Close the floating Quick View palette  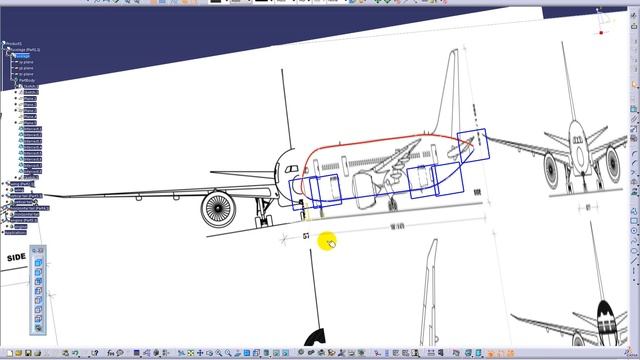41,250
